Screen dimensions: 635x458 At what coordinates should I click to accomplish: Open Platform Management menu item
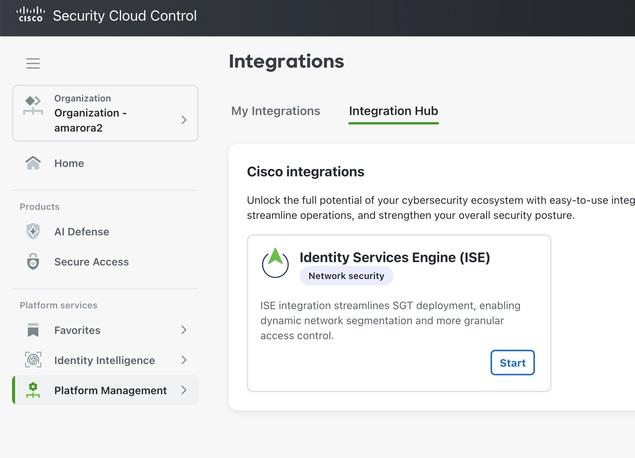click(x=105, y=390)
